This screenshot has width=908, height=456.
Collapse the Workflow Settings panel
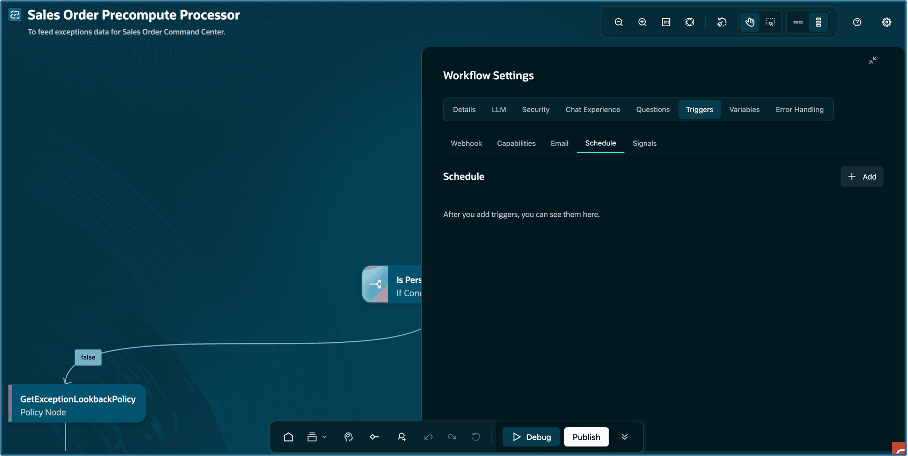(873, 60)
